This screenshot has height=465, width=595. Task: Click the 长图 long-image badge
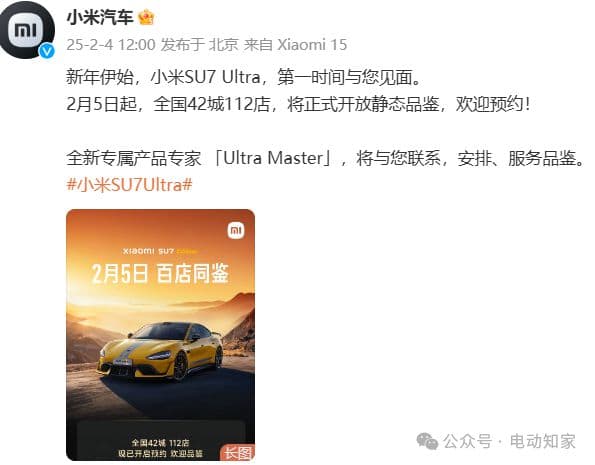point(238,452)
